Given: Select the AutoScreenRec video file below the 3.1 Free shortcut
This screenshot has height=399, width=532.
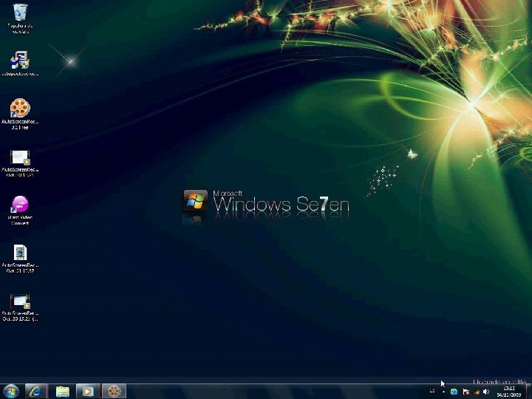Looking at the screenshot, I should pos(20,163).
